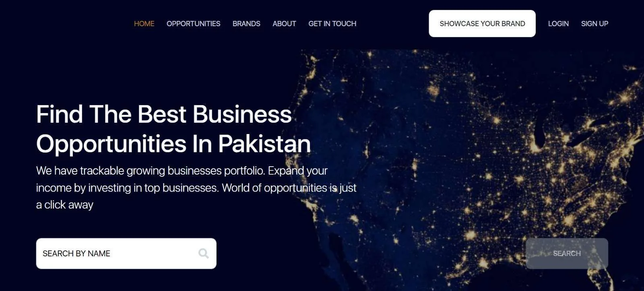Click "We have trackable growing businesses" text
The width and height of the screenshot is (644, 291).
click(x=129, y=171)
